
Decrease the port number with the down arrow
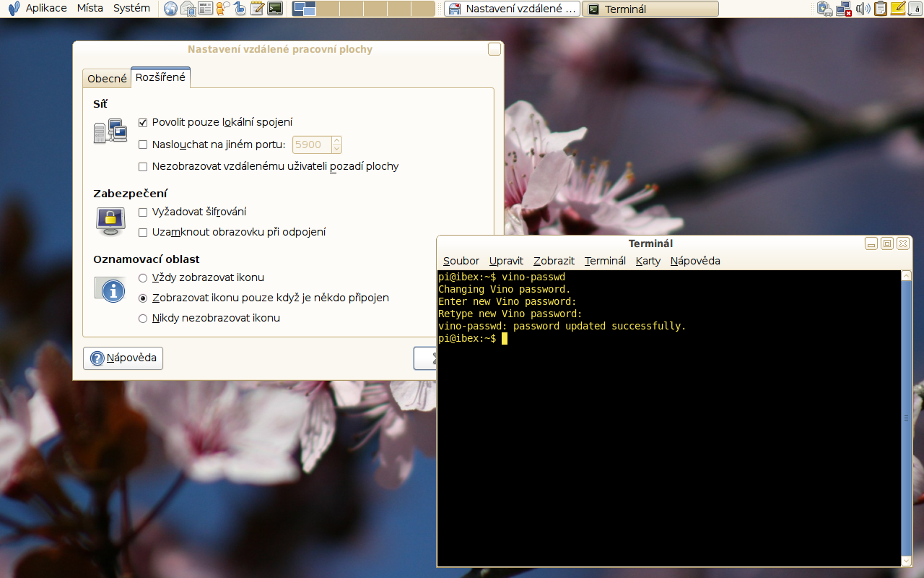click(x=336, y=149)
